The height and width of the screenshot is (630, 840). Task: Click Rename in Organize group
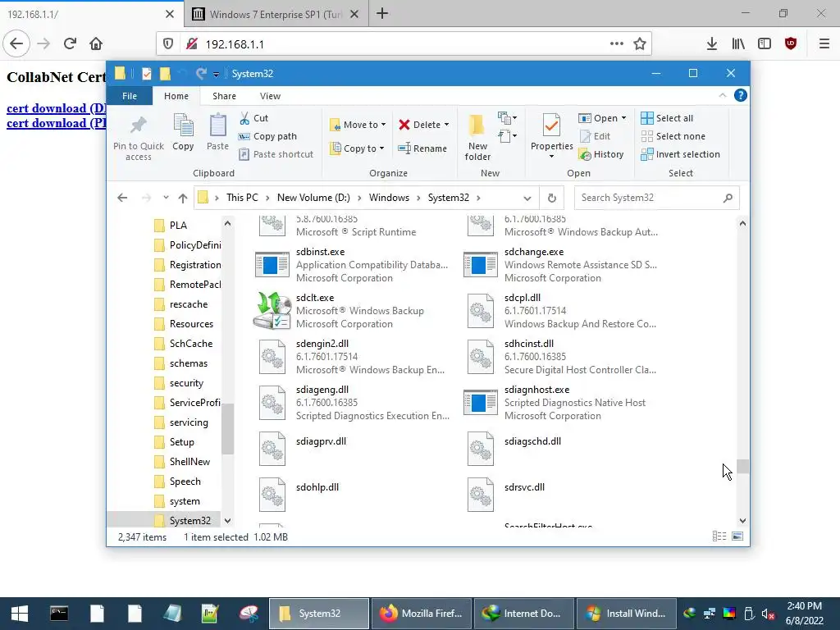tap(422, 148)
